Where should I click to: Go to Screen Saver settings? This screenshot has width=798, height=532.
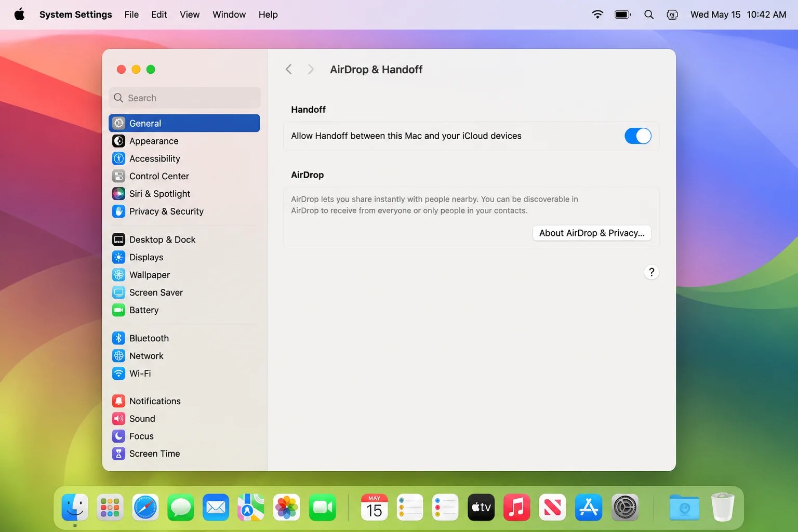click(184, 292)
